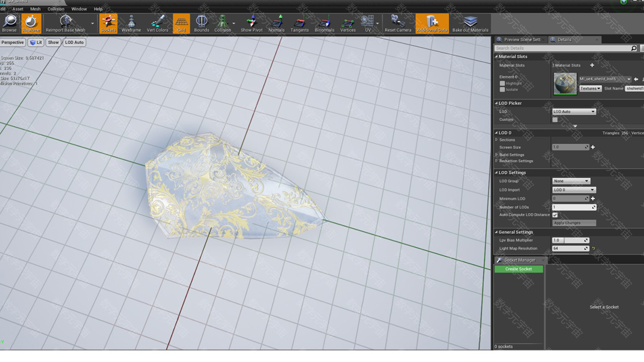Show vertex Normals
The width and height of the screenshot is (644, 362).
tap(276, 23)
